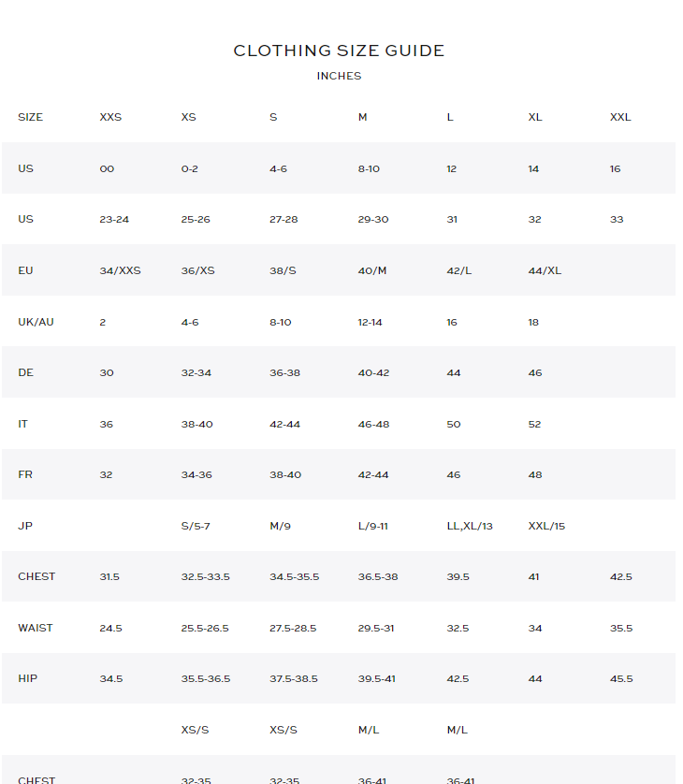Click the IT row label
The height and width of the screenshot is (784, 683).
(22, 424)
